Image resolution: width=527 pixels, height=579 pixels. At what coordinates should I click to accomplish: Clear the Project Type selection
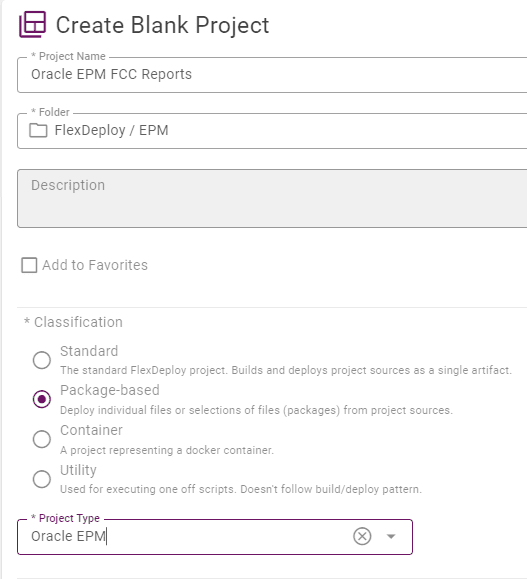362,536
